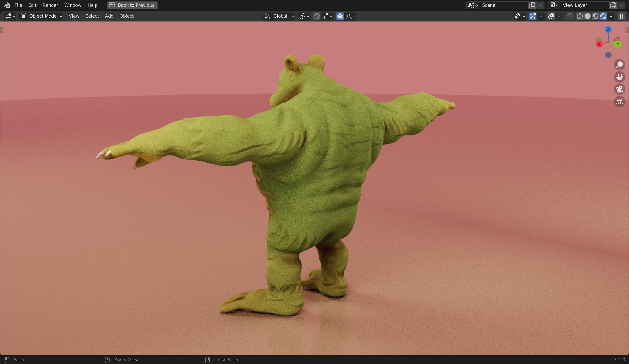The height and width of the screenshot is (364, 629).
Task: Open the editor type selector dropdown
Action: coord(10,16)
